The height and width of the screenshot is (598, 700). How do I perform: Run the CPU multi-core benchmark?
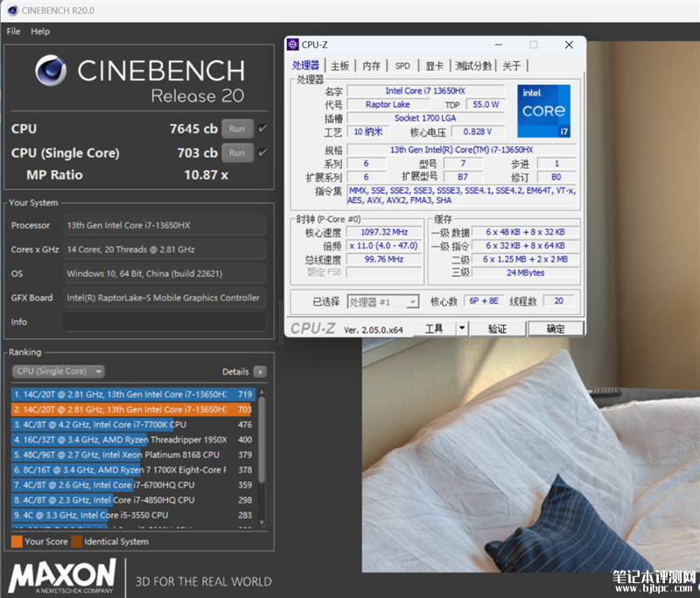pyautogui.click(x=237, y=129)
